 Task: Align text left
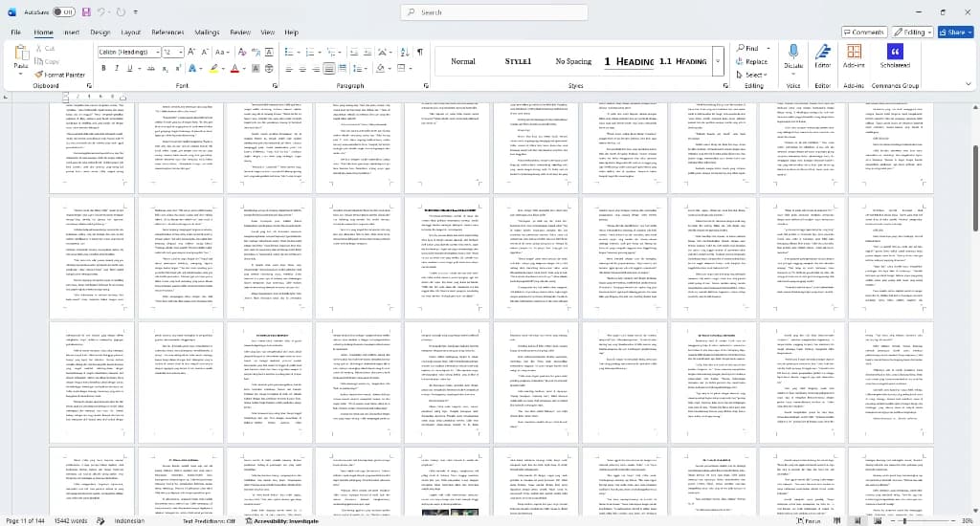[x=289, y=69]
